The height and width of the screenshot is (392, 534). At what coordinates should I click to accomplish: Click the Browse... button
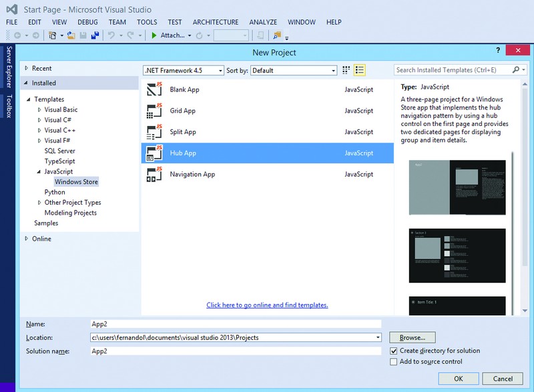tap(413, 337)
